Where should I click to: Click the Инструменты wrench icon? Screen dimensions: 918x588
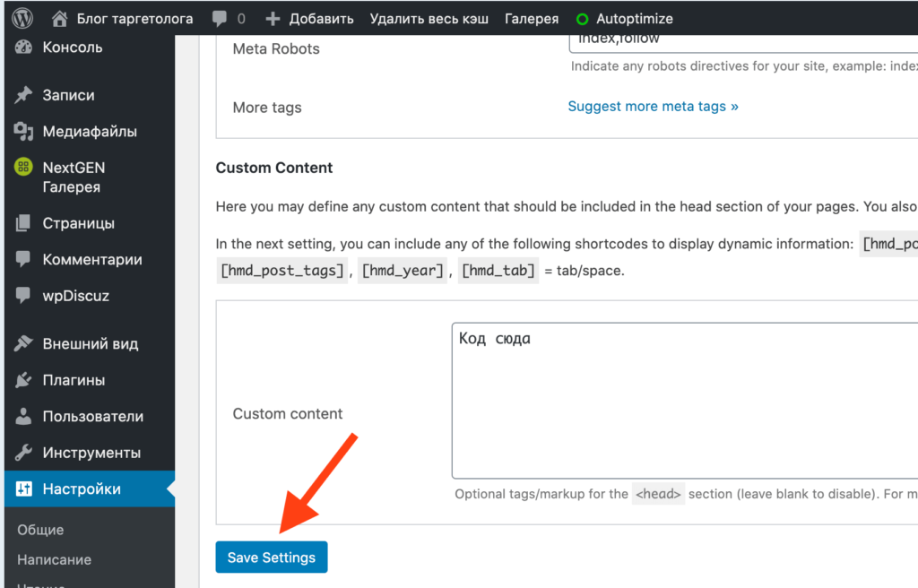[x=24, y=453]
